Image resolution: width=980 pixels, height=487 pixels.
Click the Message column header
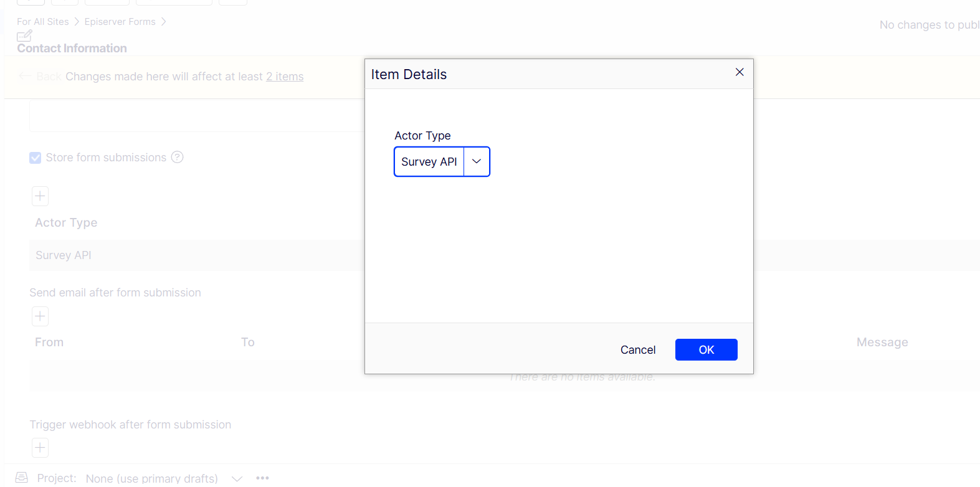point(882,343)
